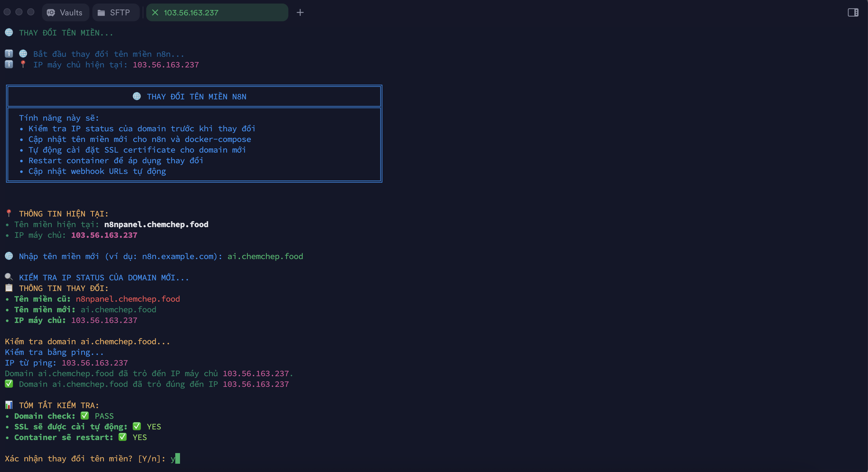Click the 'Xác nhận thay đổi tên miền? [Y/n]:' prompt
Screen dimensions: 868x472
point(85,458)
